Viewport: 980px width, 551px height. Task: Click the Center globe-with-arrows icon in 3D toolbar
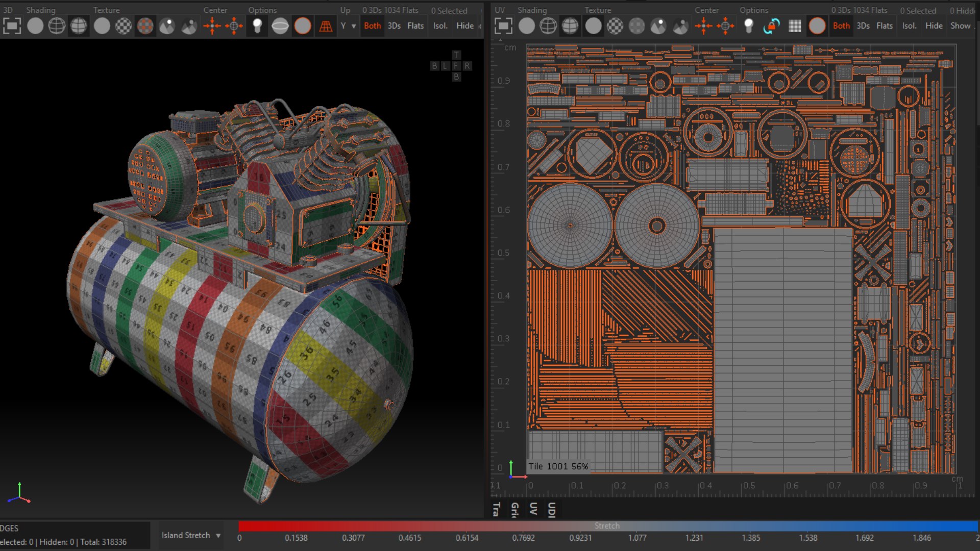234,26
